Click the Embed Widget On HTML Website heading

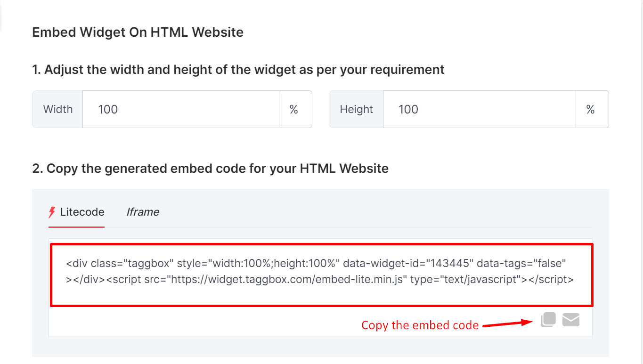[x=138, y=32]
